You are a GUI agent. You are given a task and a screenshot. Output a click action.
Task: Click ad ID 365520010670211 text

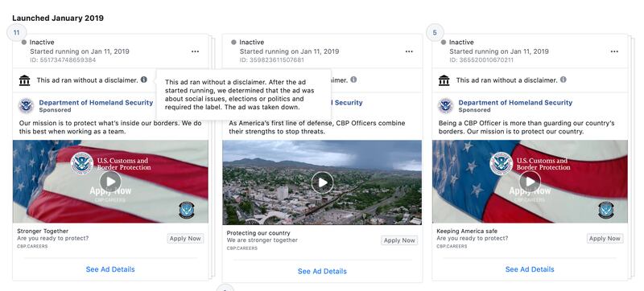click(x=481, y=59)
